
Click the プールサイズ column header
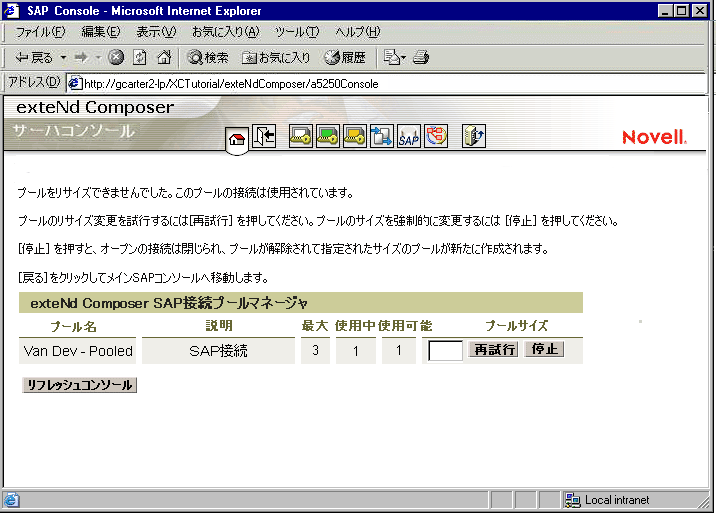[516, 326]
